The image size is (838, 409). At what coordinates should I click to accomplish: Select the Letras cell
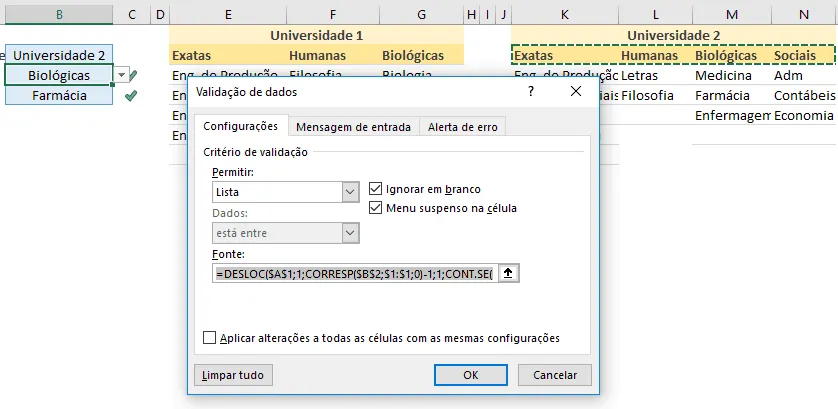(x=656, y=75)
